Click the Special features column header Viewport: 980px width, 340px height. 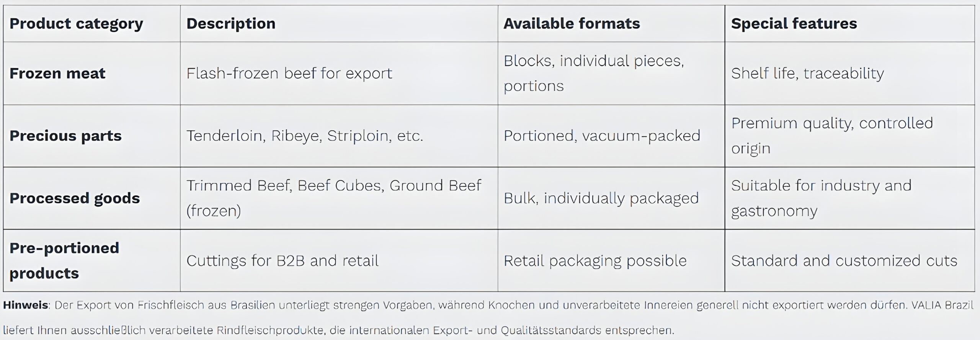(794, 24)
